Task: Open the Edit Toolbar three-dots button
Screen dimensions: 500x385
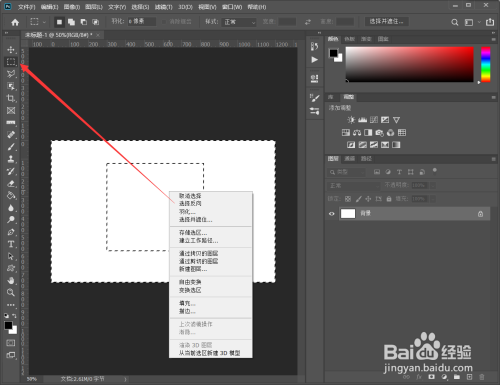Action: tap(11, 305)
